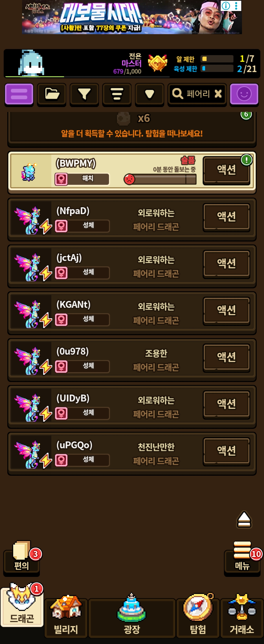264x644 pixels.
Task: Open the folder icon in toolbar
Action: click(52, 94)
